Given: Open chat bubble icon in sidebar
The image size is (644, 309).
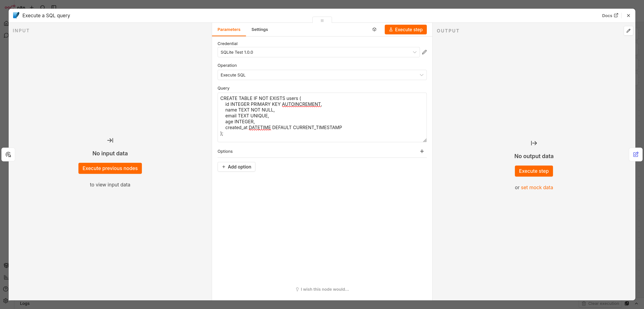Looking at the screenshot, I should tap(6, 35).
